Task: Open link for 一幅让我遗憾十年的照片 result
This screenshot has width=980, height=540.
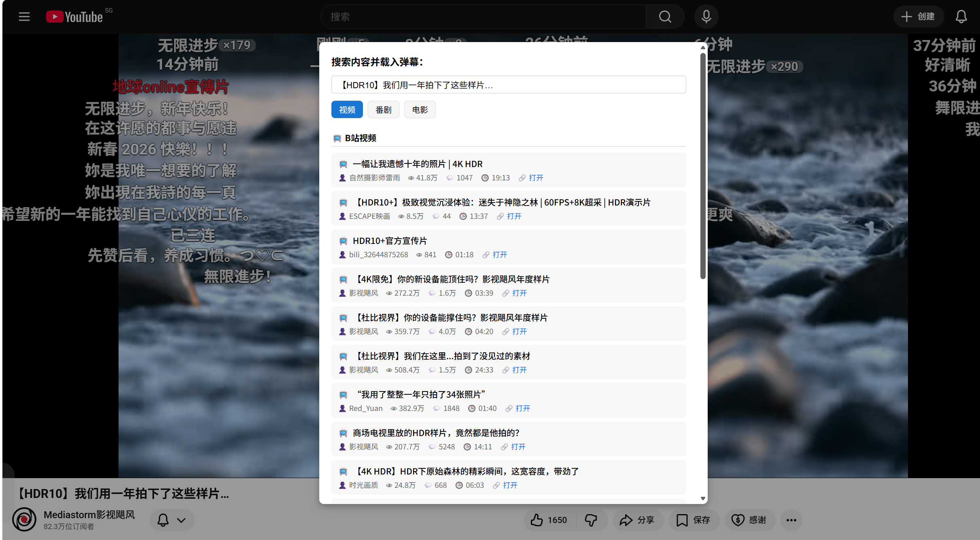Action: pyautogui.click(x=536, y=178)
